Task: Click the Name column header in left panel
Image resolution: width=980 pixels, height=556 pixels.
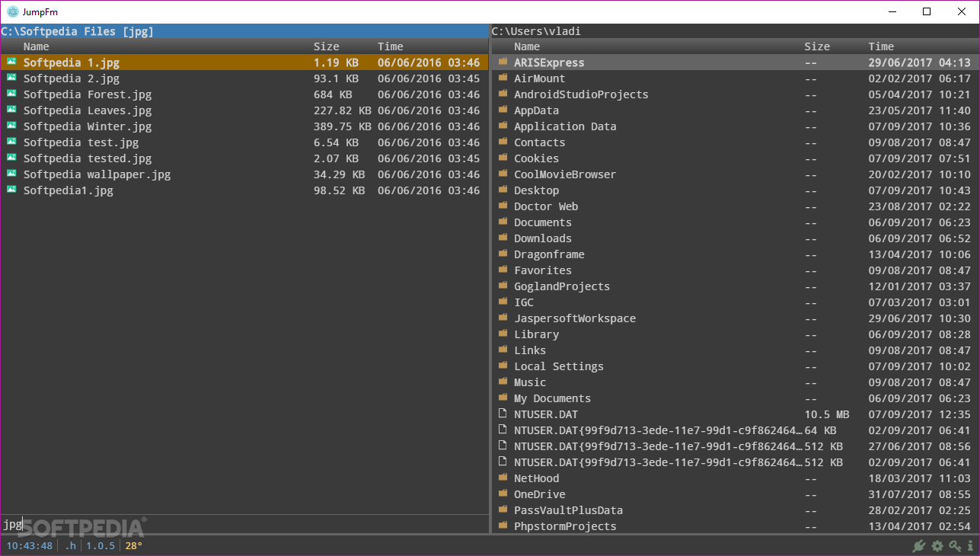Action: tap(36, 46)
